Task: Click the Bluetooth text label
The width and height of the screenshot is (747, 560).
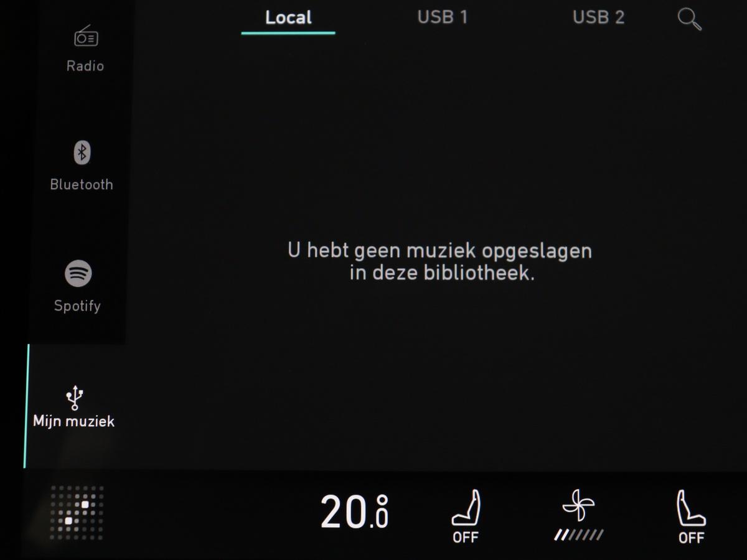Action: (82, 184)
